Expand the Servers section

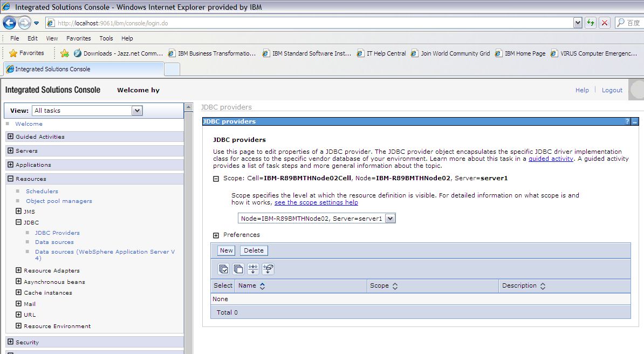(11, 151)
